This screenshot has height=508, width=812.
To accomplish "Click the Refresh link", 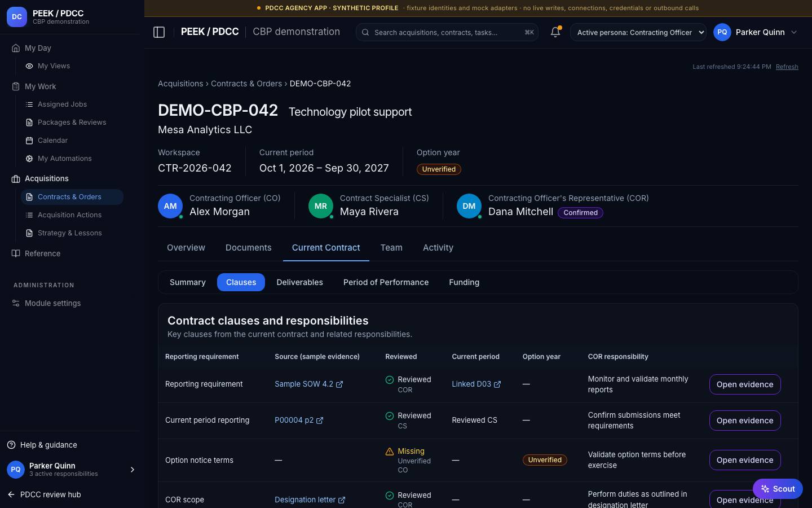I will point(787,67).
